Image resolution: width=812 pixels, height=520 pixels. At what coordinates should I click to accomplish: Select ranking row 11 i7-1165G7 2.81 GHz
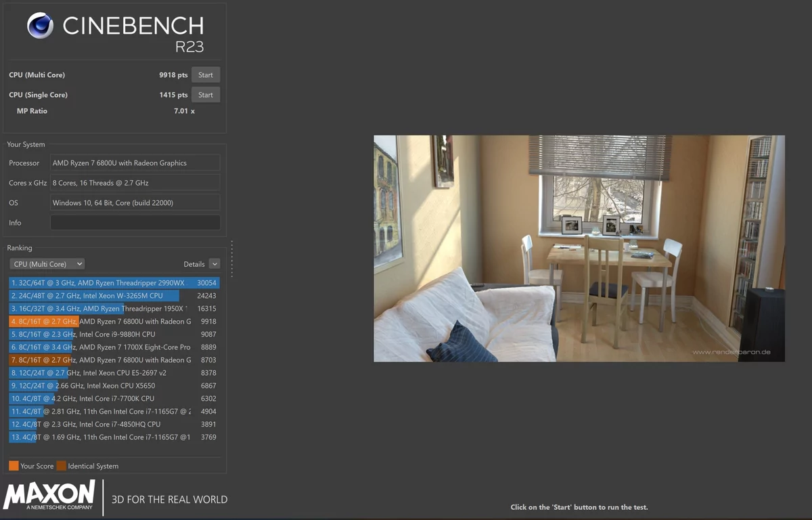click(114, 412)
